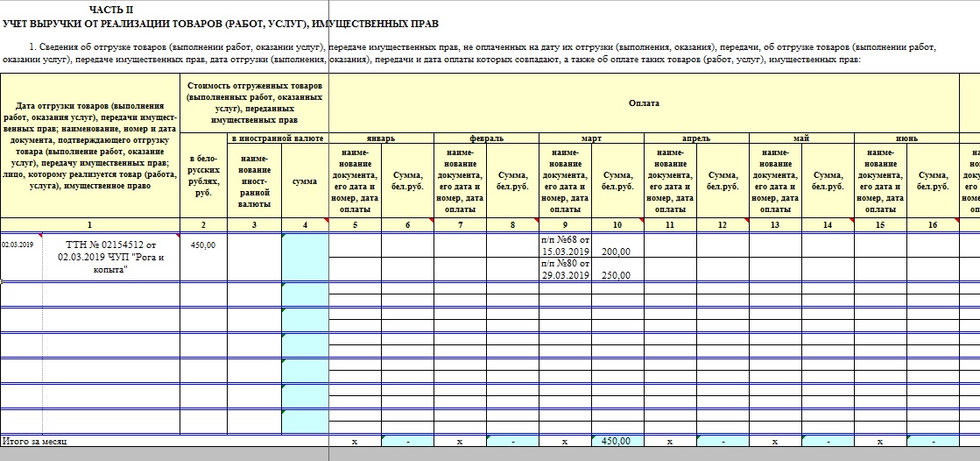Screen dimensions: 980x461
Task: Click the 450,00 March monthly total cell
Action: pos(617,441)
